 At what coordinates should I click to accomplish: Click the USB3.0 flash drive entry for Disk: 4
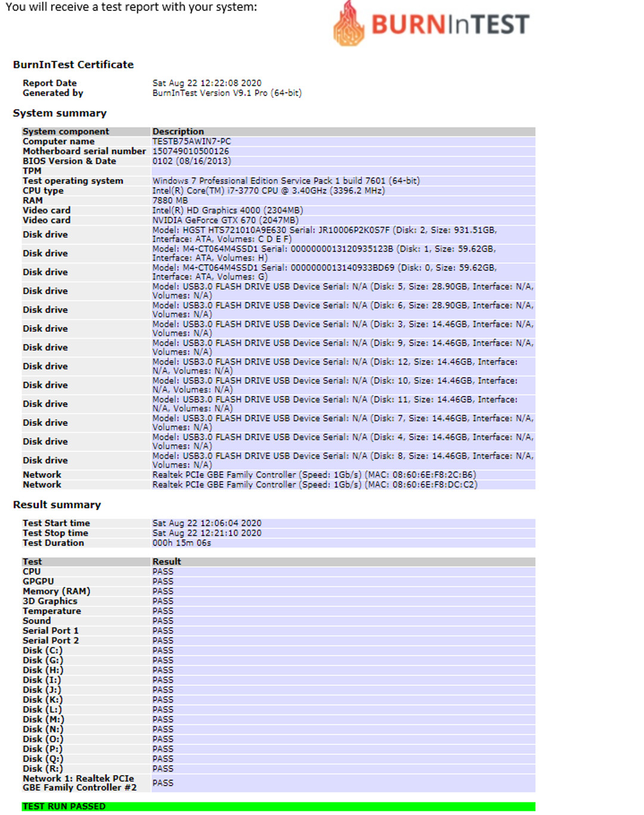(343, 442)
